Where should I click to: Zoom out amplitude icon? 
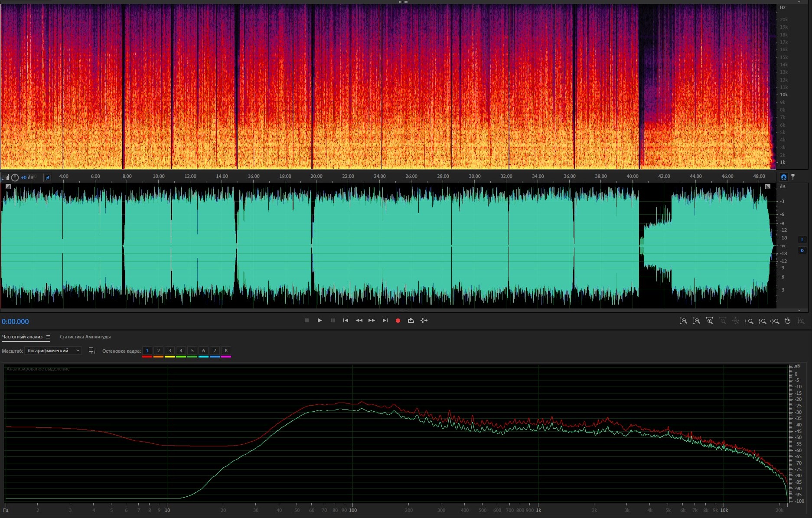696,321
